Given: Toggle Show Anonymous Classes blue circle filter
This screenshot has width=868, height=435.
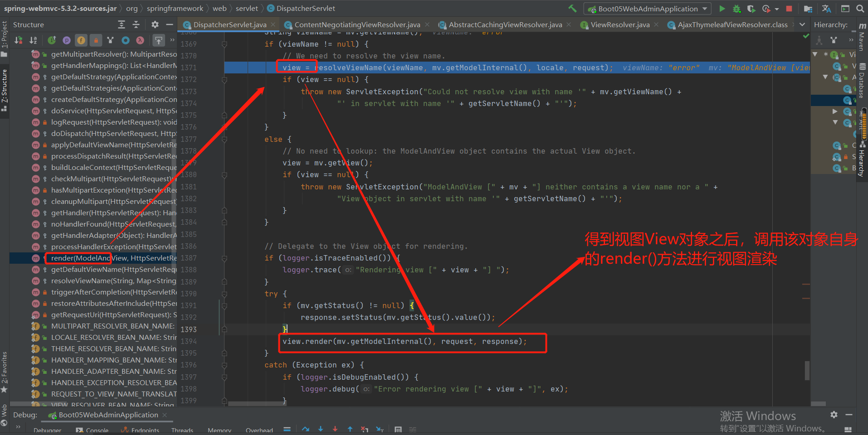Looking at the screenshot, I should point(126,40).
